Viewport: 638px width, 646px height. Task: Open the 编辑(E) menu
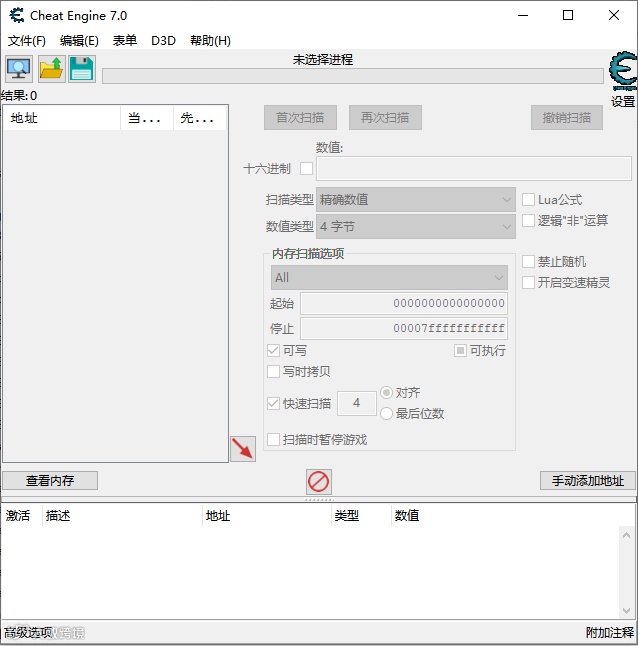click(x=79, y=41)
